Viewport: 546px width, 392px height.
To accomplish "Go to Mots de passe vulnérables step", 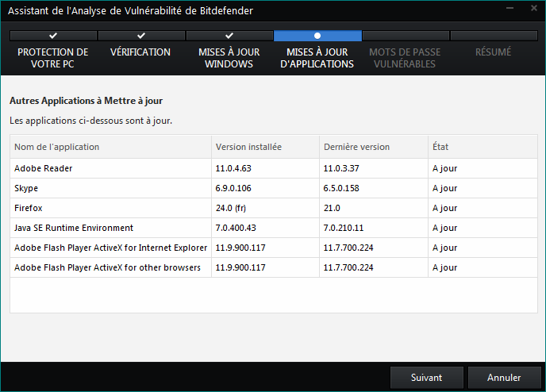I will [405, 58].
